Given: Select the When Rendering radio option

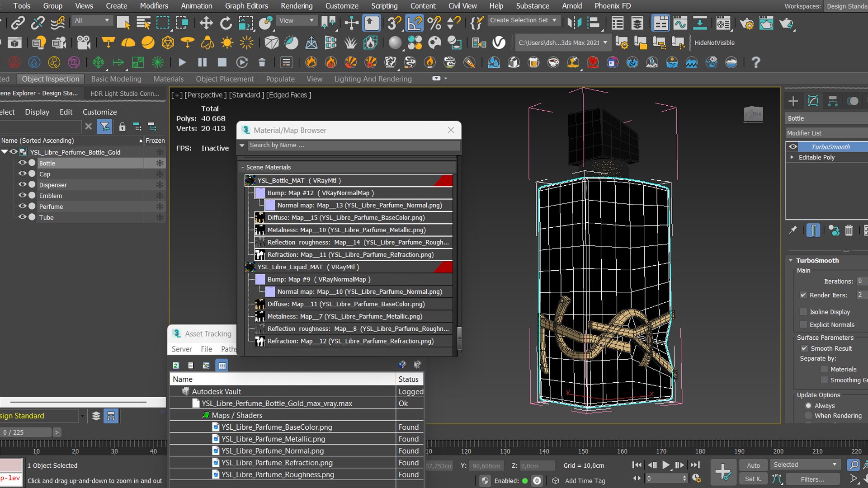Looking at the screenshot, I should [808, 416].
